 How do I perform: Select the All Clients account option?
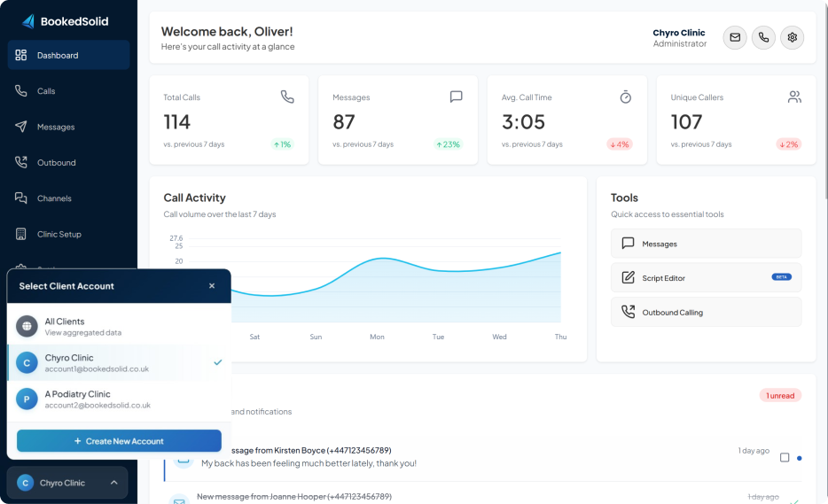[119, 326]
